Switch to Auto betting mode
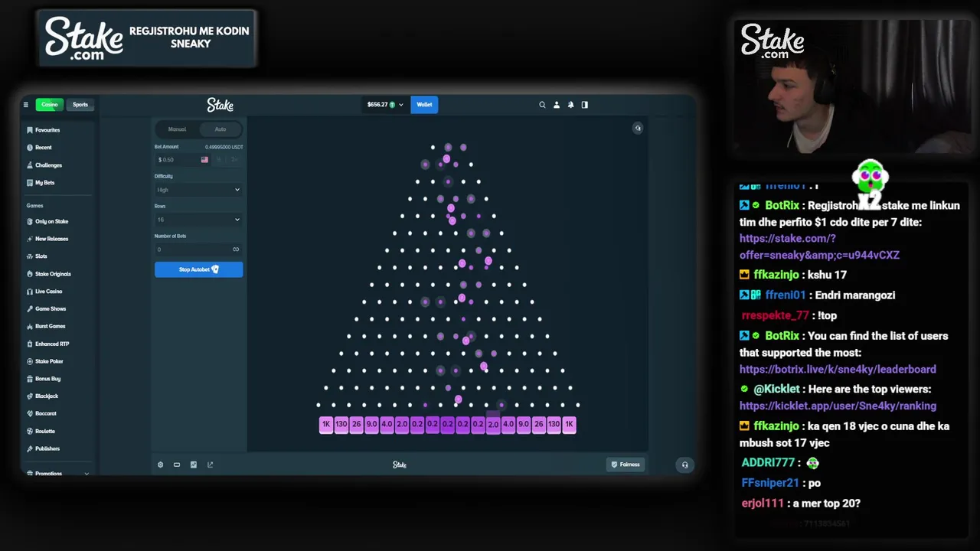Image resolution: width=980 pixels, height=551 pixels. 220,129
